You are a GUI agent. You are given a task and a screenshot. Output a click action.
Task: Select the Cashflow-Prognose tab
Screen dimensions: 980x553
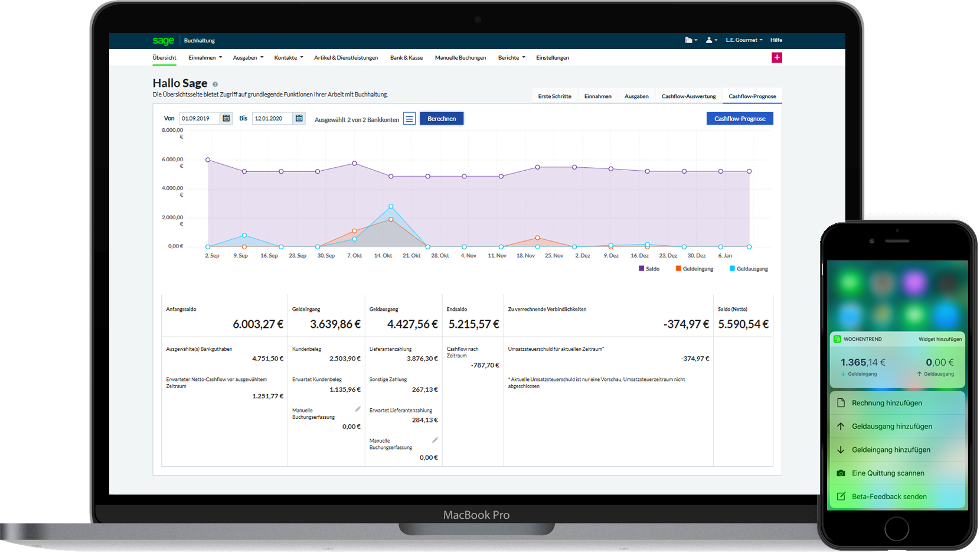pyautogui.click(x=752, y=96)
